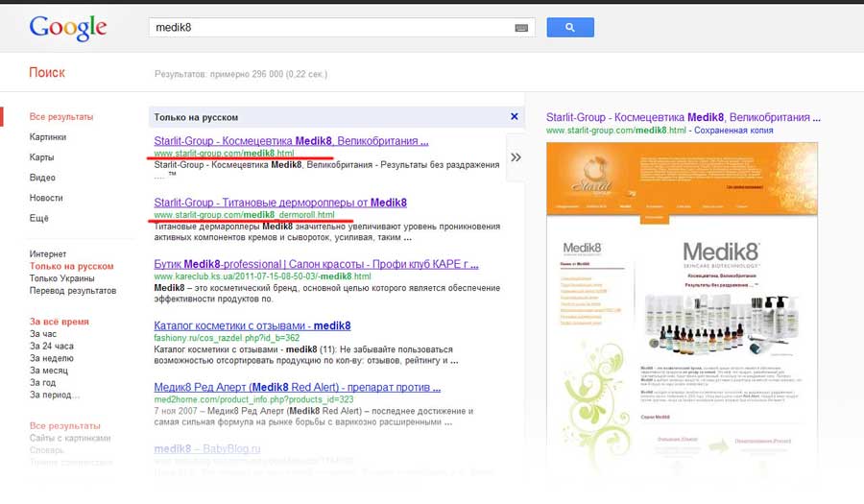The width and height of the screenshot is (864, 504).
Task: Open the Картинки search category
Action: (48, 137)
